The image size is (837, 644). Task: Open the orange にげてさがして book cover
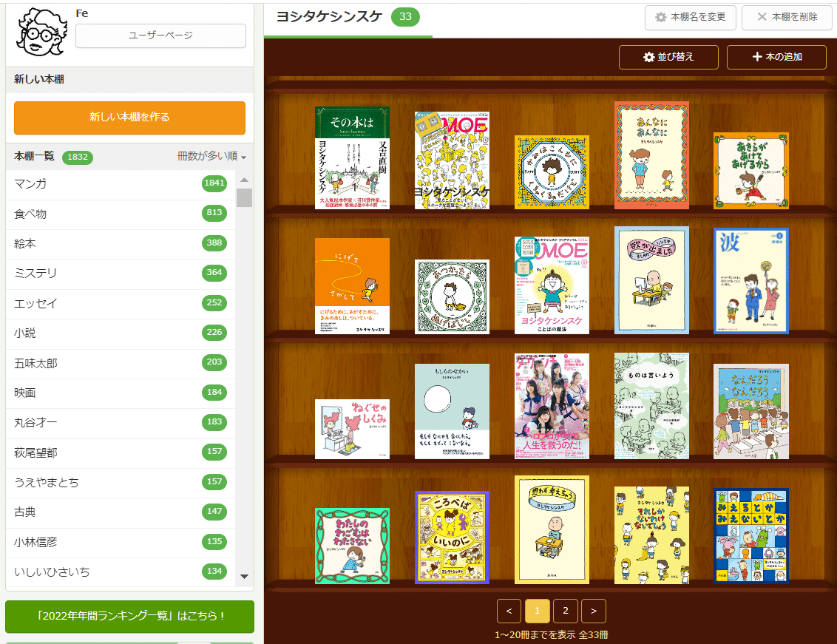click(x=352, y=286)
